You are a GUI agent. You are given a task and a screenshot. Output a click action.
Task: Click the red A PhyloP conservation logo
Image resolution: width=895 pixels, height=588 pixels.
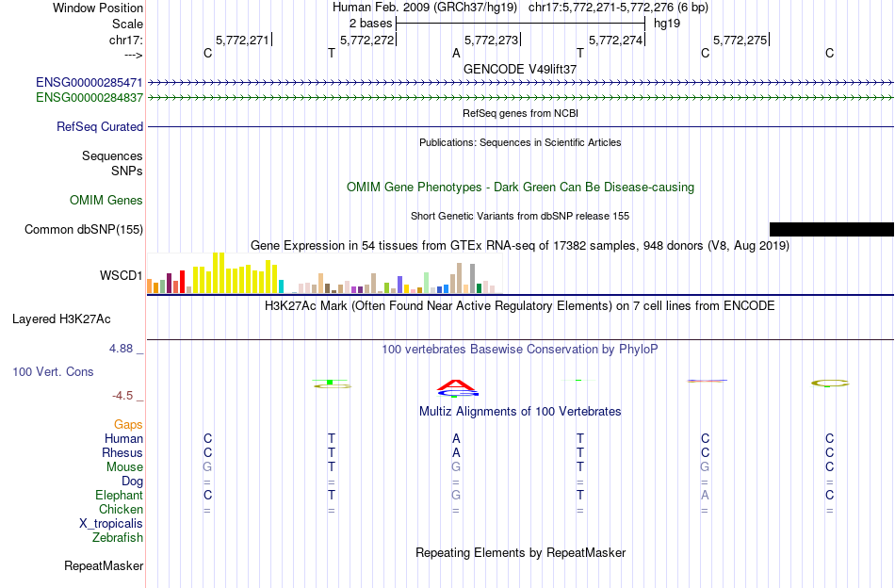coord(457,385)
